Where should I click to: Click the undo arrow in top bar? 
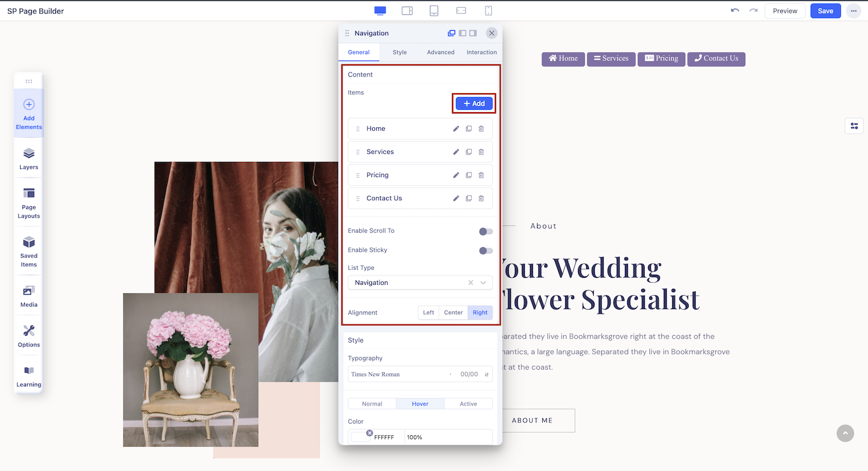735,11
